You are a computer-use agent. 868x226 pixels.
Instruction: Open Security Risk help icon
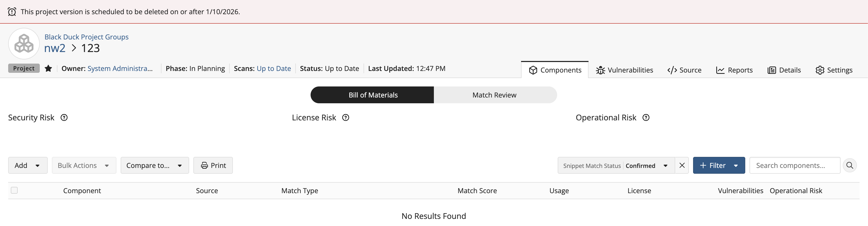pos(64,118)
